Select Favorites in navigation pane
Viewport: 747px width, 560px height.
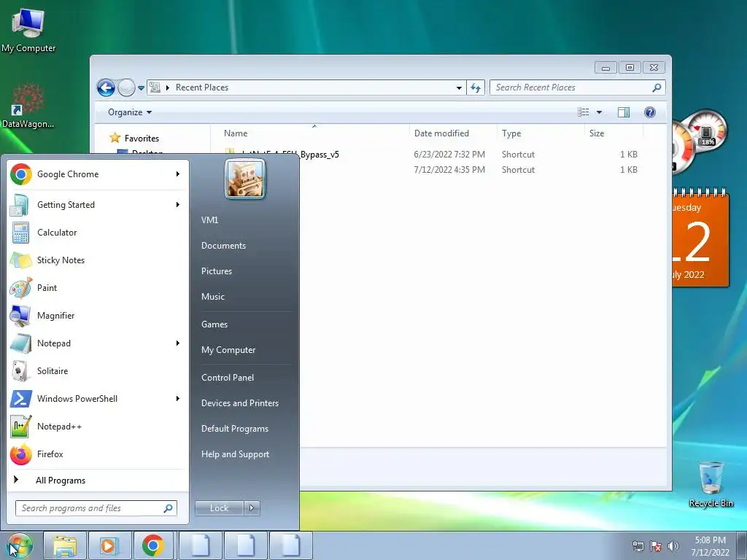tap(135, 138)
